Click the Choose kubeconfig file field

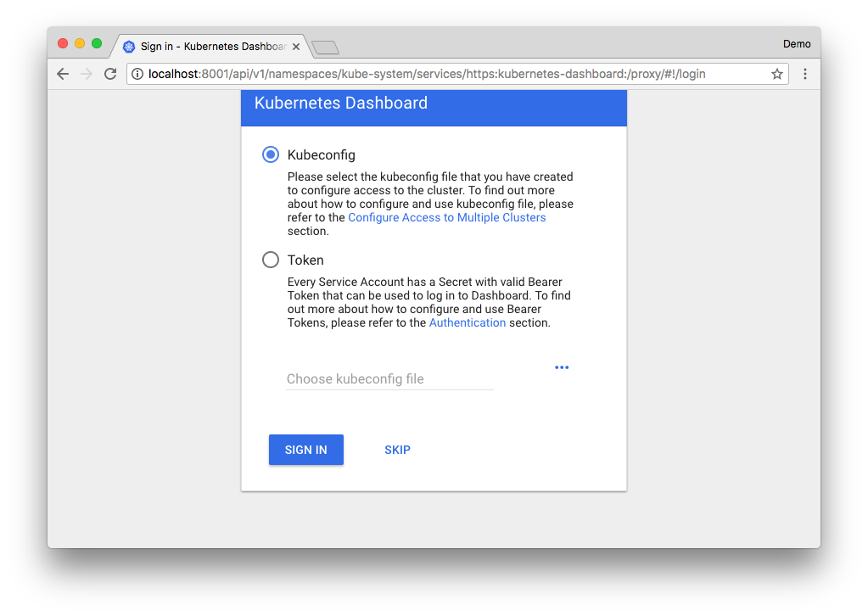click(x=389, y=379)
